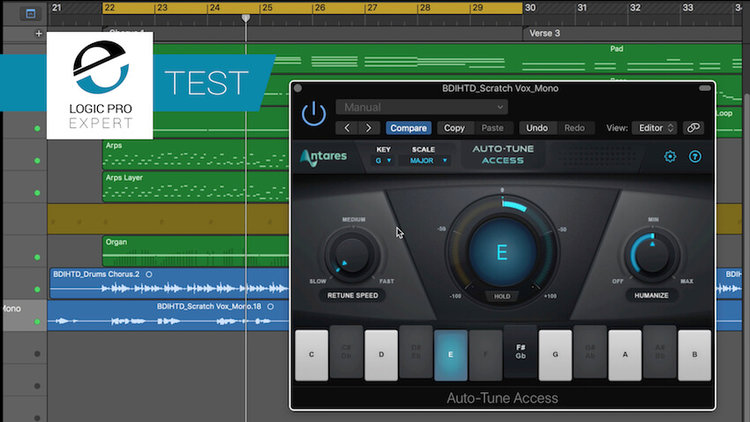Select the Arps Layer region
750x422 pixels.
pos(196,187)
